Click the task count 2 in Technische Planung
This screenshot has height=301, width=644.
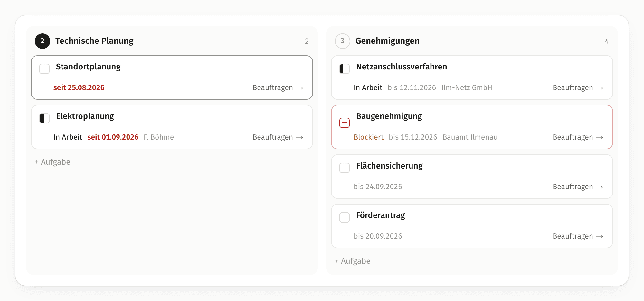coord(307,41)
